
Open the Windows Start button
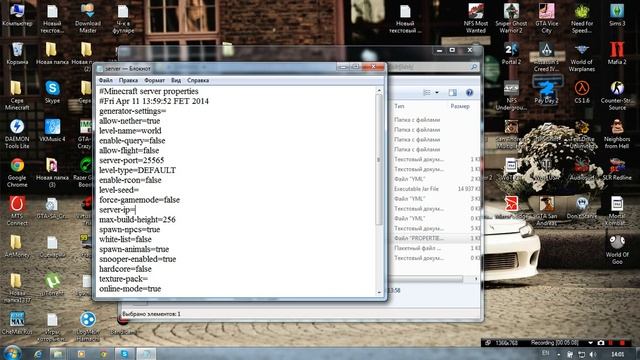(12, 352)
